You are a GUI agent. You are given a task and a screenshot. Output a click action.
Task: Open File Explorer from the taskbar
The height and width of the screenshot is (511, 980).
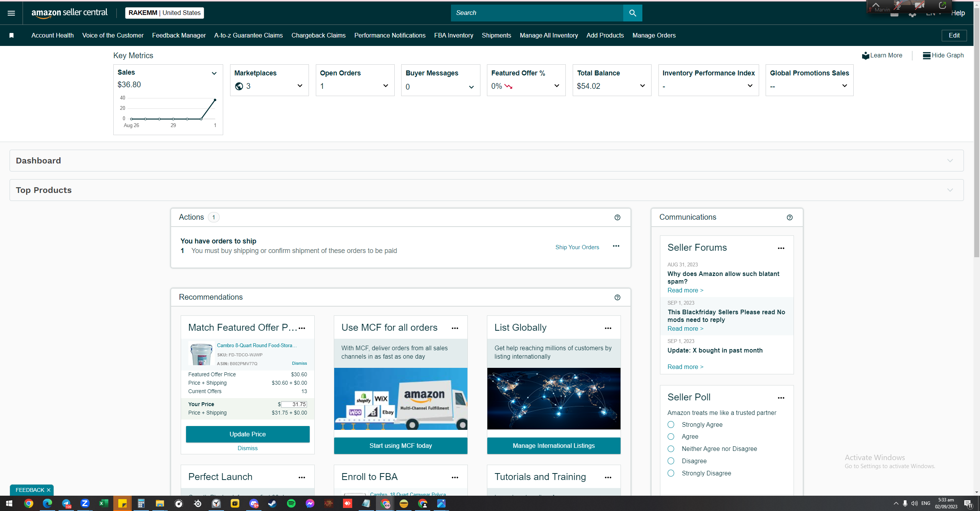point(160,503)
